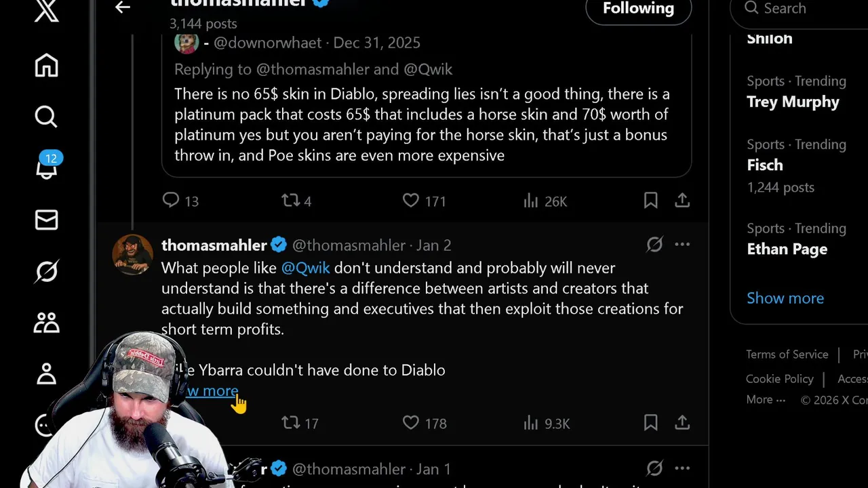The height and width of the screenshot is (488, 868).
Task: Toggle the Following button for thomasmahler
Action: pos(638,9)
